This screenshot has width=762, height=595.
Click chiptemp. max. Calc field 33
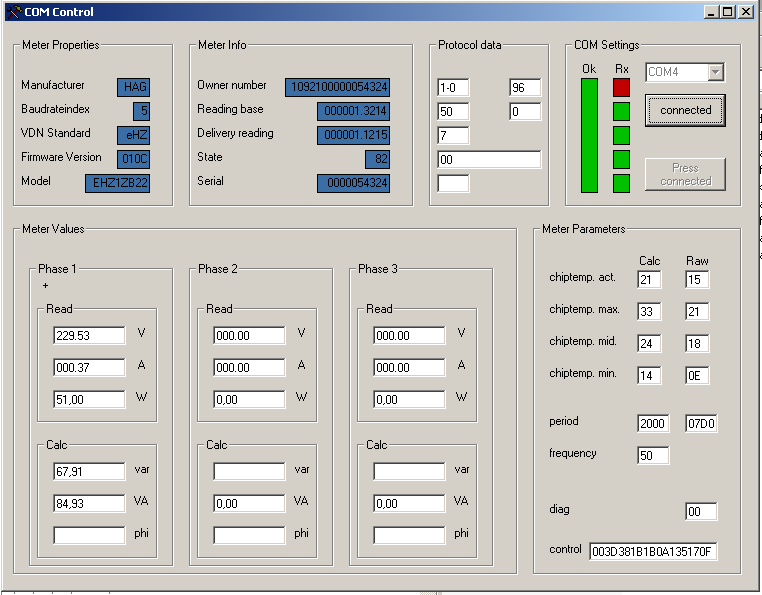[x=649, y=312]
